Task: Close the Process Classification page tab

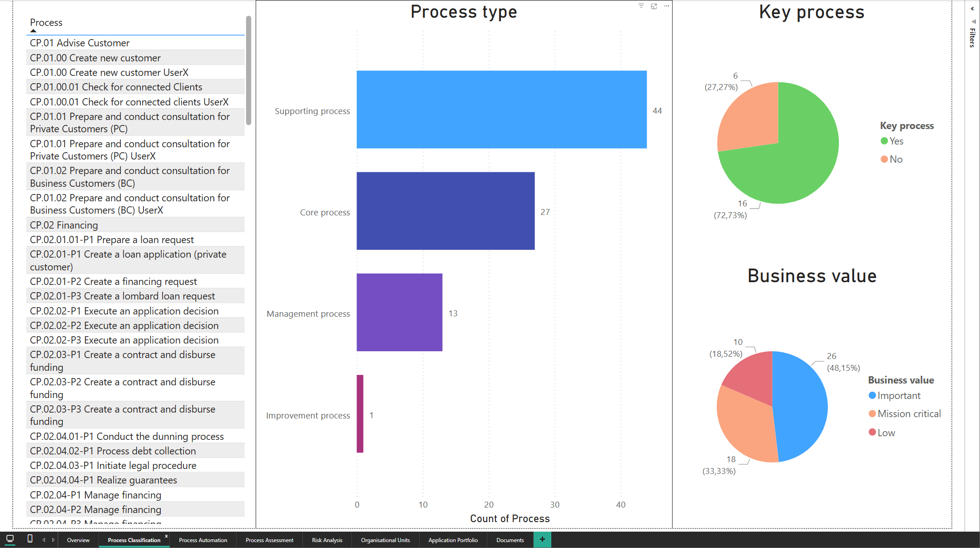Action: (166, 536)
